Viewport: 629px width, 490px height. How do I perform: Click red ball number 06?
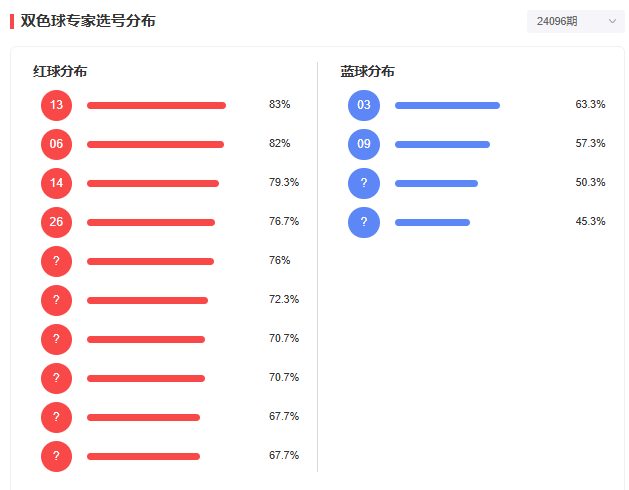(x=57, y=144)
